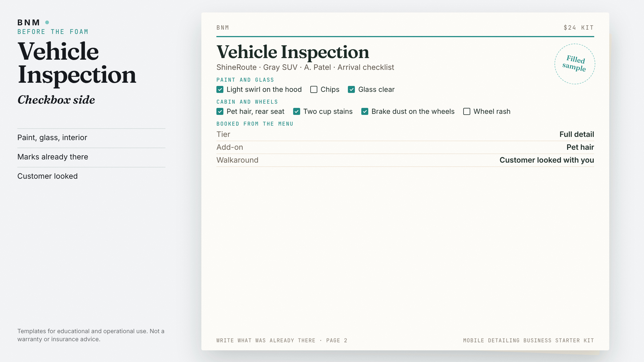Click the 'BEFORE THE FOAM' tagline
The width and height of the screenshot is (644, 362).
[x=53, y=32]
